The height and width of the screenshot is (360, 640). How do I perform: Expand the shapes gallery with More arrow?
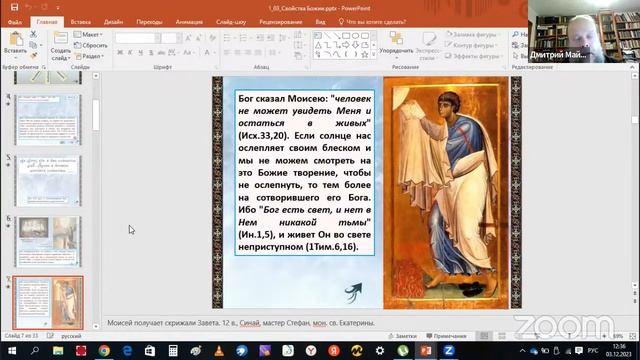click(x=373, y=54)
